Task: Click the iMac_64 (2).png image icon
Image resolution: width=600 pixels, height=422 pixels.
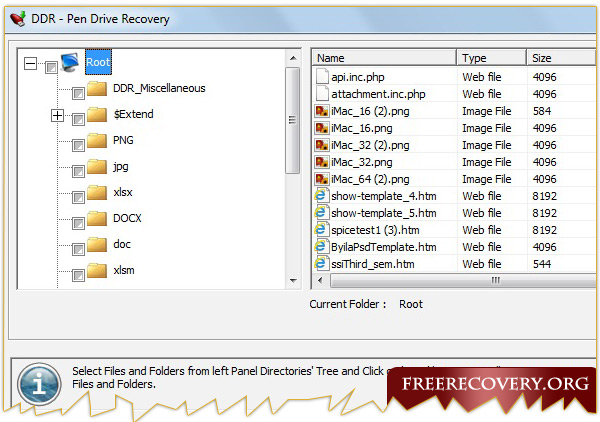Action: [321, 179]
